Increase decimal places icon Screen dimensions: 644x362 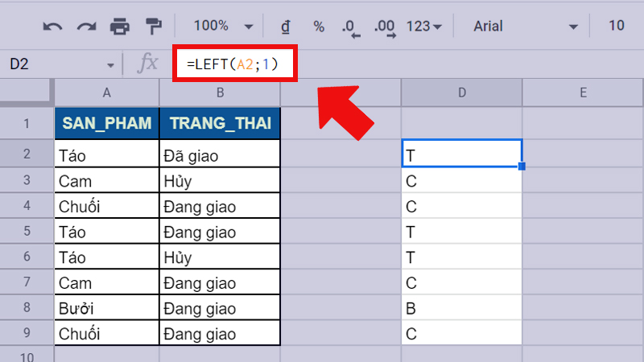pyautogui.click(x=386, y=27)
